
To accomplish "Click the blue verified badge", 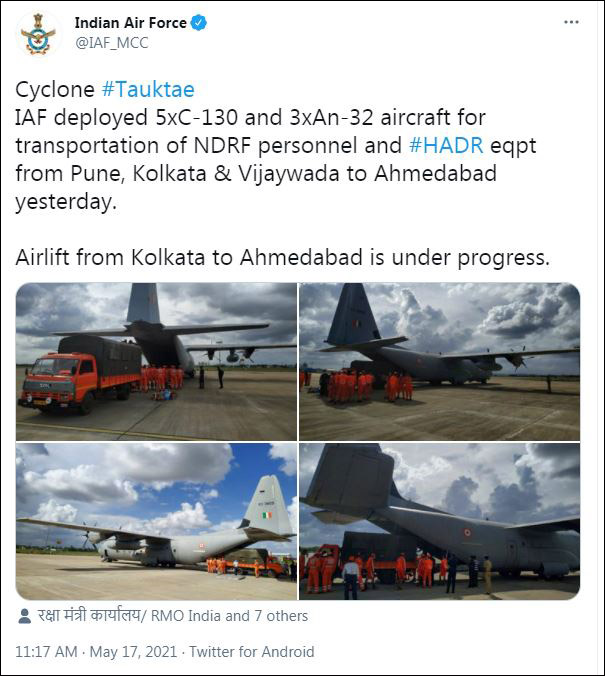I will tap(199, 23).
